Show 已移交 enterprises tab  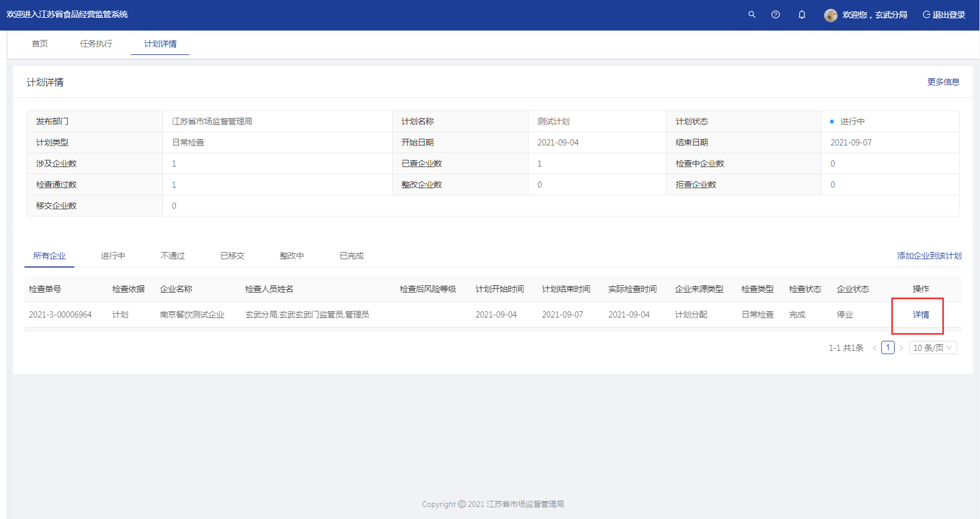point(232,256)
